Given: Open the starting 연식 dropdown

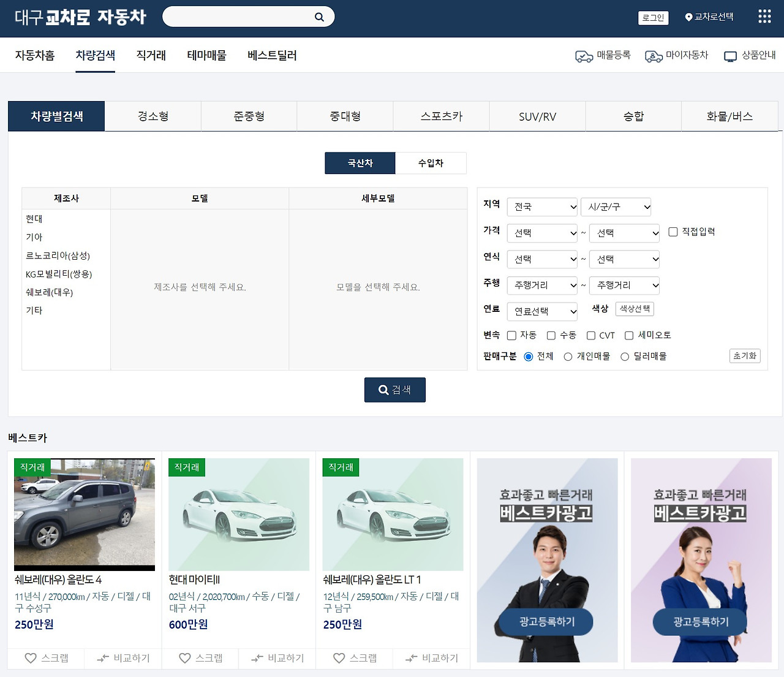Looking at the screenshot, I should click(542, 259).
